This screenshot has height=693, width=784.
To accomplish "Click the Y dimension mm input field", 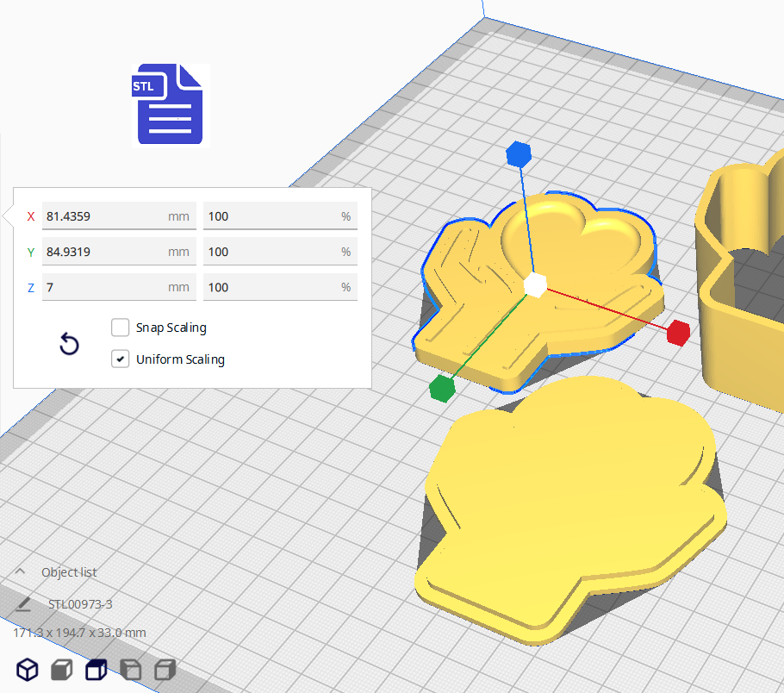I will [103, 252].
